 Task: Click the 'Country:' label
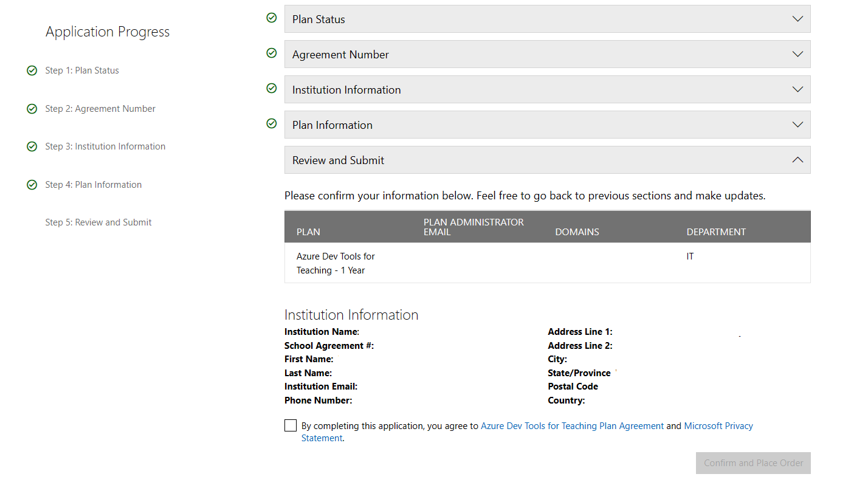tap(566, 400)
